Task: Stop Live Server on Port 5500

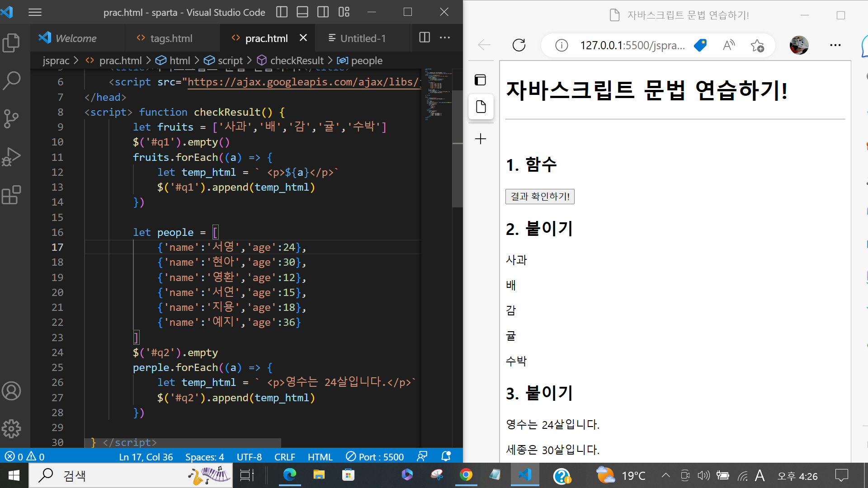Action: (x=375, y=457)
